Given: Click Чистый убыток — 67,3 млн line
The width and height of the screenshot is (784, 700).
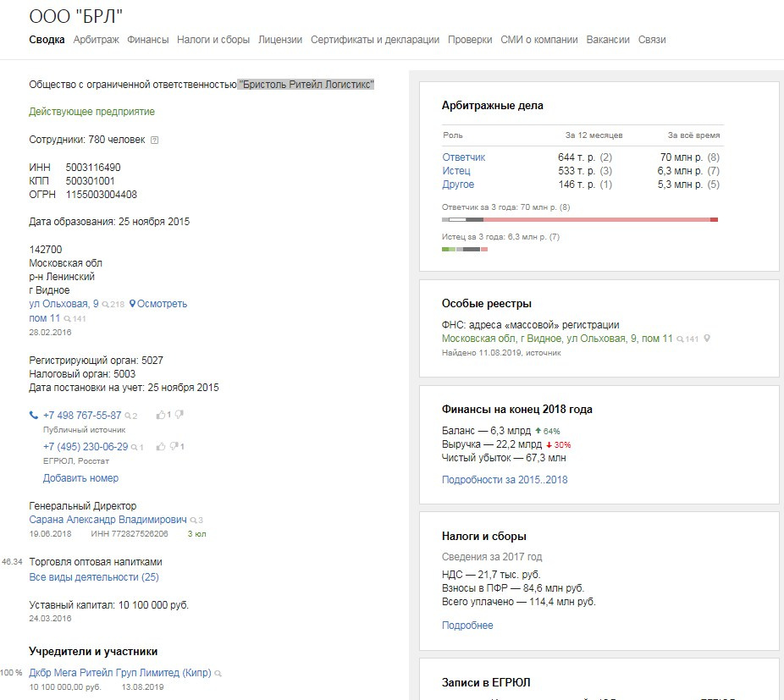Looking at the screenshot, I should [x=504, y=458].
